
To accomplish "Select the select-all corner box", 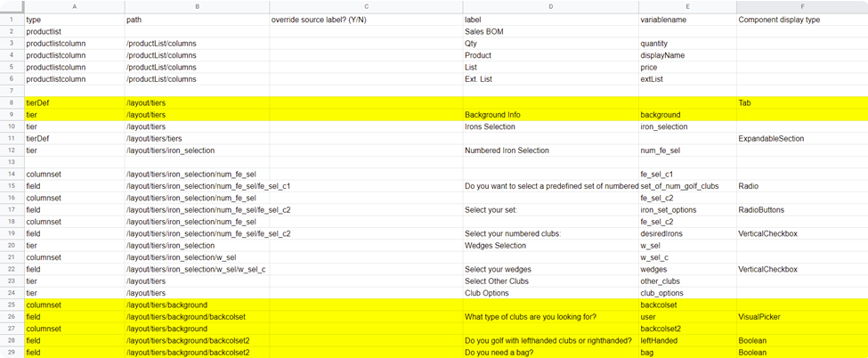I will point(12,6).
